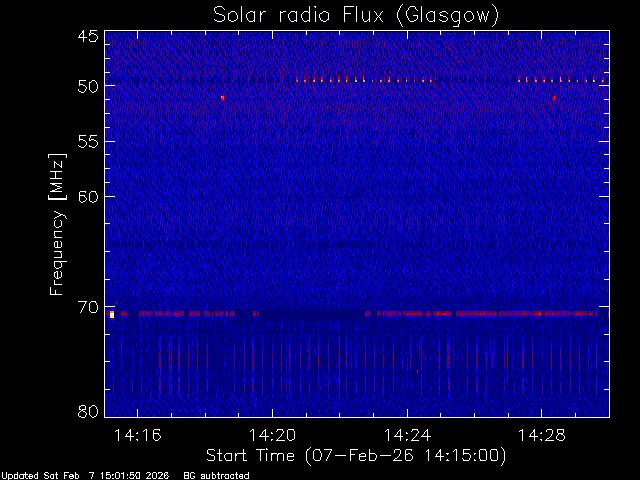Click the 70 MHz axis label

tap(88, 307)
